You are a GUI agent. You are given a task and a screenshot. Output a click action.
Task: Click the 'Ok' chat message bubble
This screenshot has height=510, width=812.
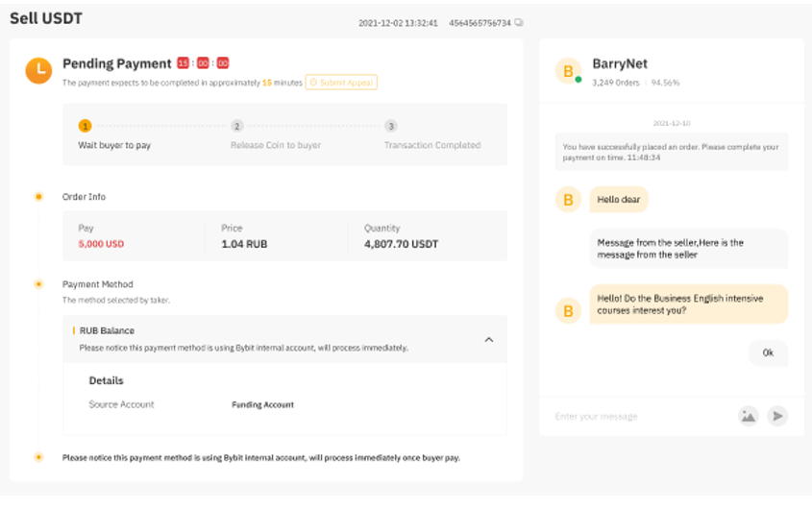tap(768, 352)
